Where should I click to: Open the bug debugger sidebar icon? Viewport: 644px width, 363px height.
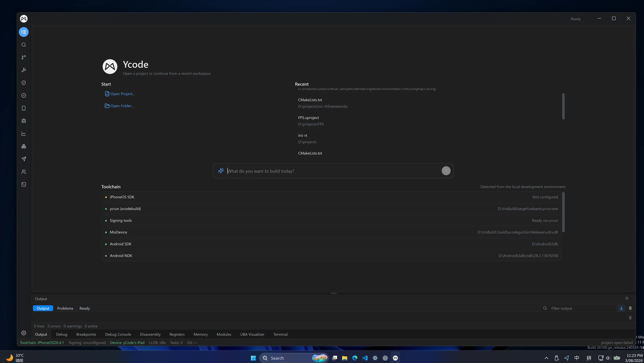pyautogui.click(x=24, y=121)
